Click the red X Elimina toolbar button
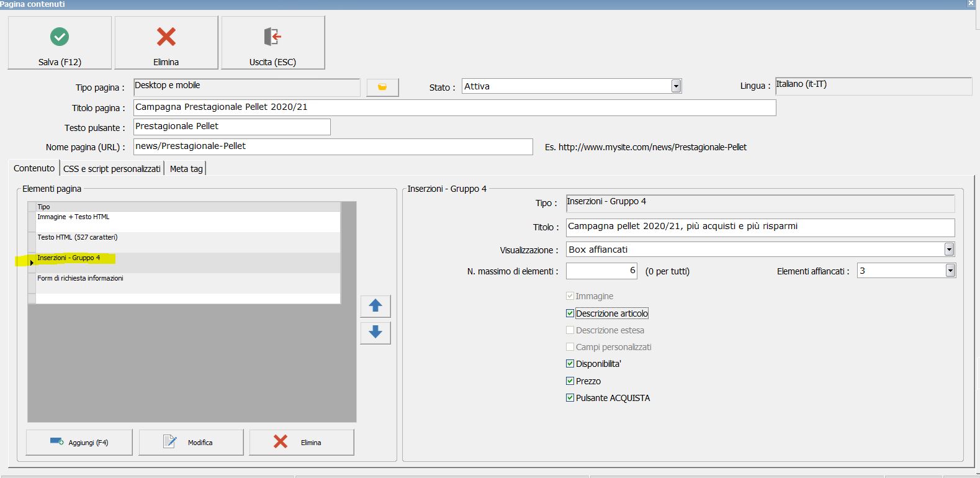 tap(166, 43)
